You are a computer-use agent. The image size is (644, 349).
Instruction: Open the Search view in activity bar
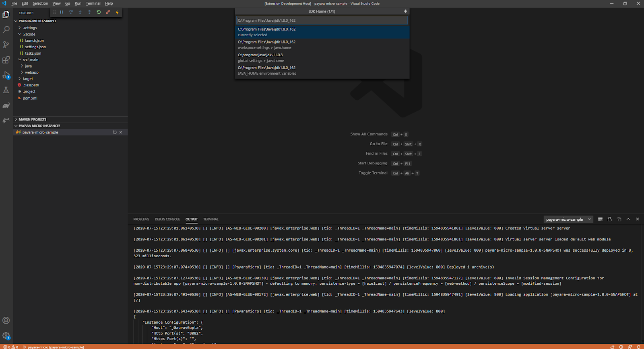[6, 30]
